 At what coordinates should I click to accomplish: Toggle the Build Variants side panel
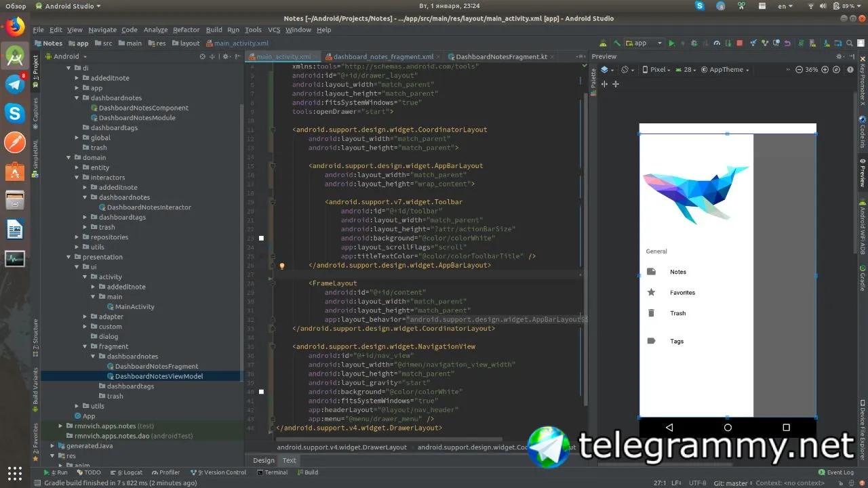tap(36, 386)
